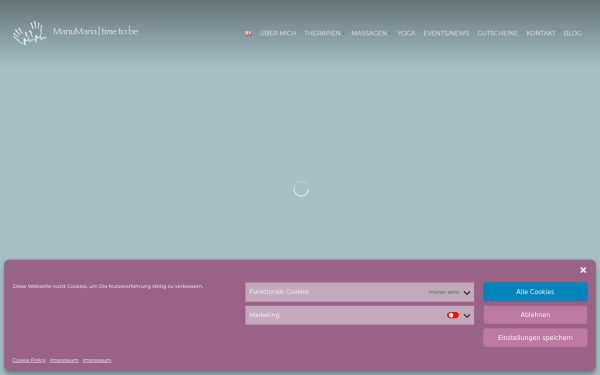Screen dimensions: 600x375
Task: Click the Ablehnen button
Action: [535, 315]
